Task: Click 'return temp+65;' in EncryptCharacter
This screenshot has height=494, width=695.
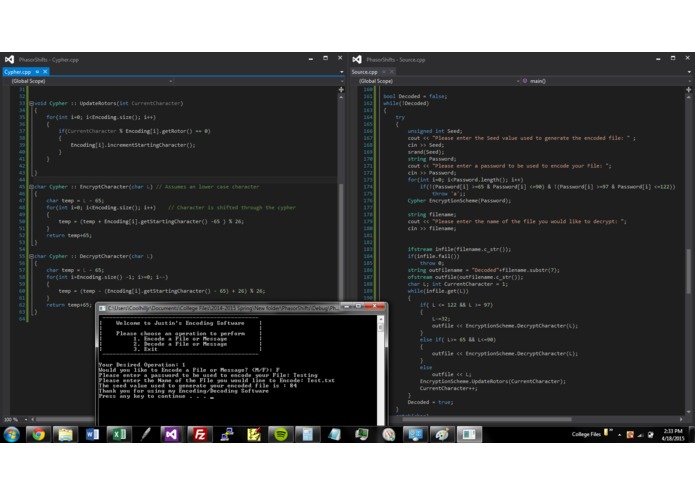Action: click(69, 235)
